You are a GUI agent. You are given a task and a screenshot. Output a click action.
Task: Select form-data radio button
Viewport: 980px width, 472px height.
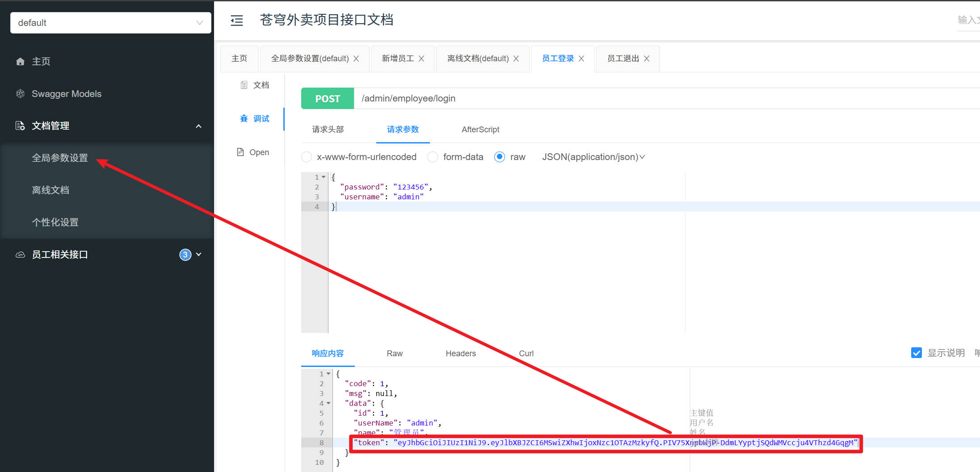433,157
